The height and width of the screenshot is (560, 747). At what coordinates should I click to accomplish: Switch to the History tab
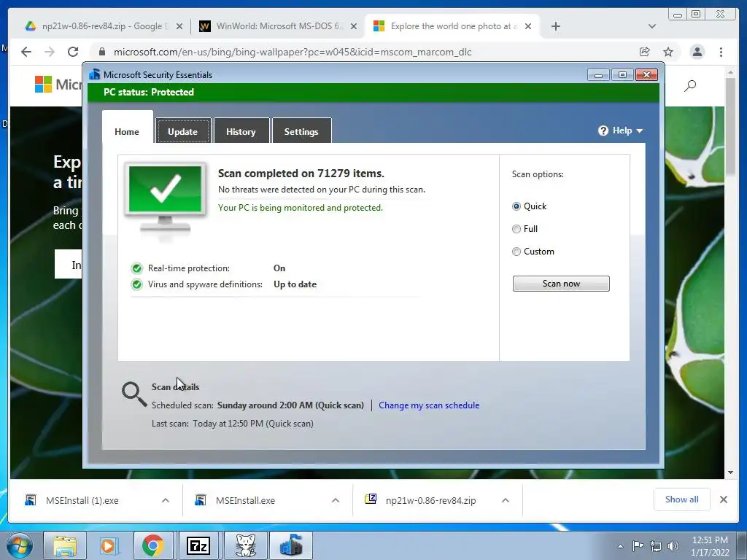(241, 131)
